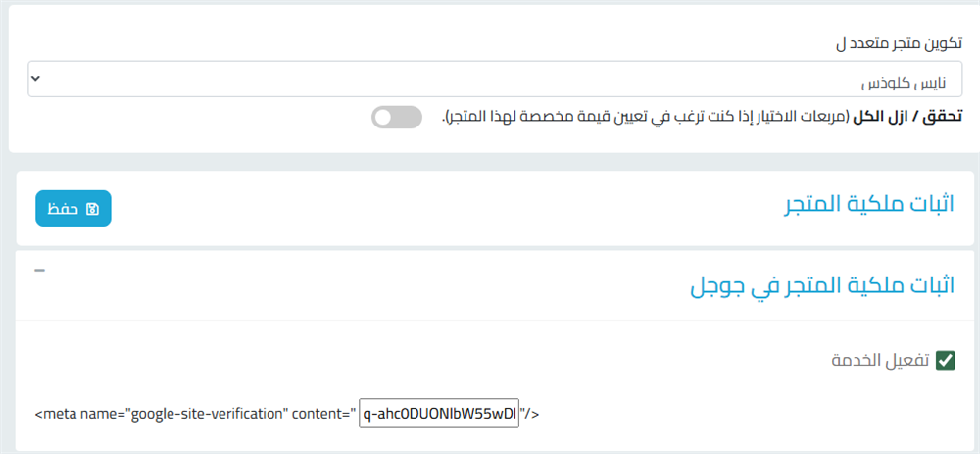Collapse the Google verification section minus icon
The image size is (980, 454).
click(x=40, y=270)
